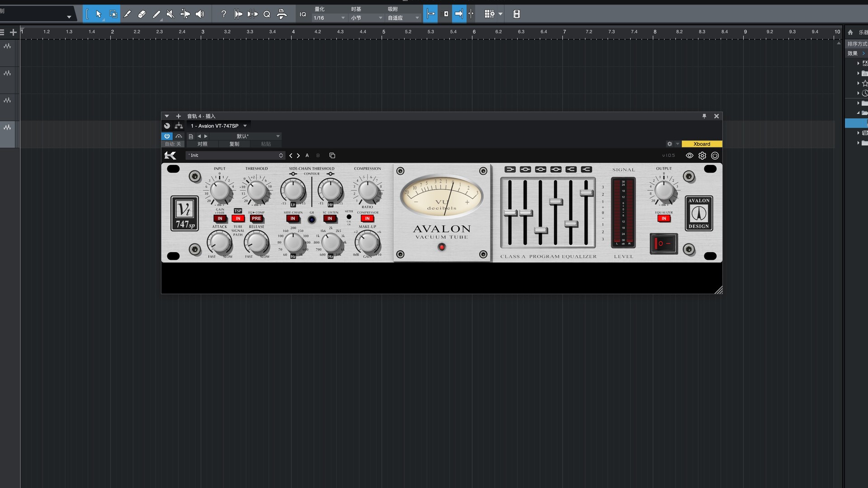Open the Q quantize button

267,14
